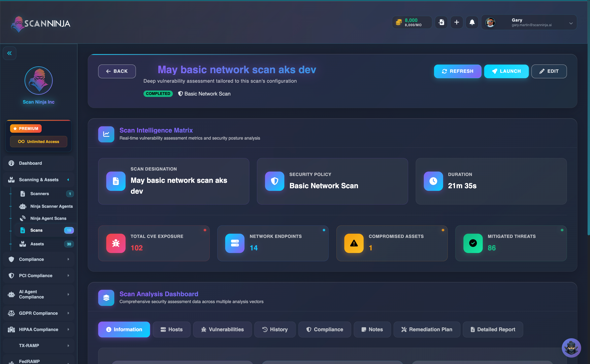Switch to the Remediation Plan tab
This screenshot has height=364, width=590.
(427, 329)
